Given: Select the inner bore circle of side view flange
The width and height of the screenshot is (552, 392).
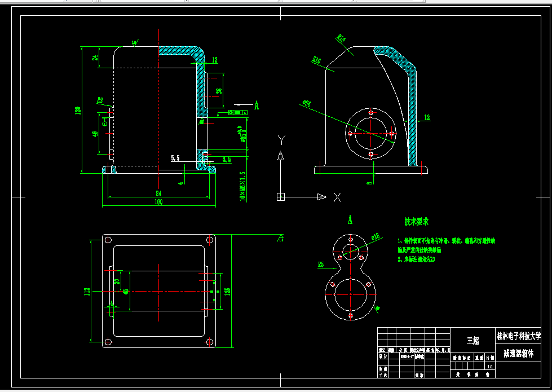Looking at the screenshot, I should (370, 134).
